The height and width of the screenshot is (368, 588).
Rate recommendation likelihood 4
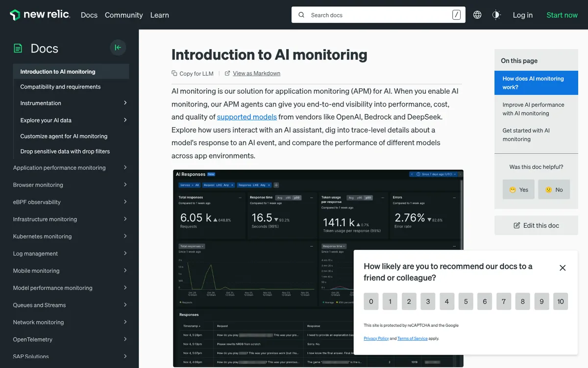coord(447,301)
